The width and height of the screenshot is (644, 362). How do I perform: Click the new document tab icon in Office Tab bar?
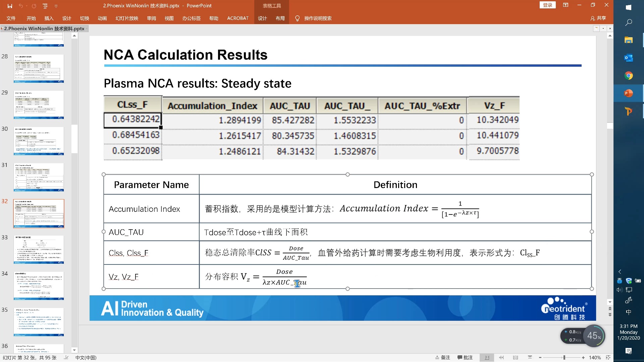click(596, 28)
